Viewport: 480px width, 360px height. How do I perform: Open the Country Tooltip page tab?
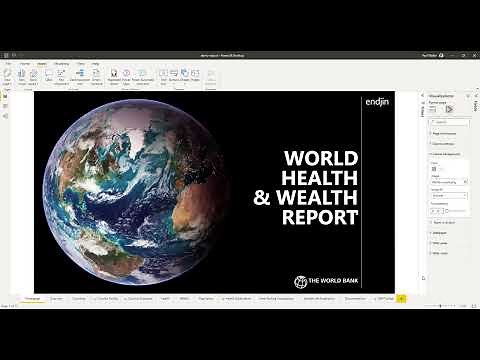[106, 299]
